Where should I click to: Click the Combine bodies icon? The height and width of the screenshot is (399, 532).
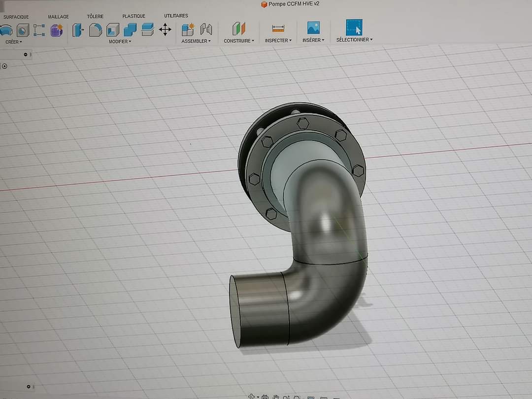click(x=130, y=30)
